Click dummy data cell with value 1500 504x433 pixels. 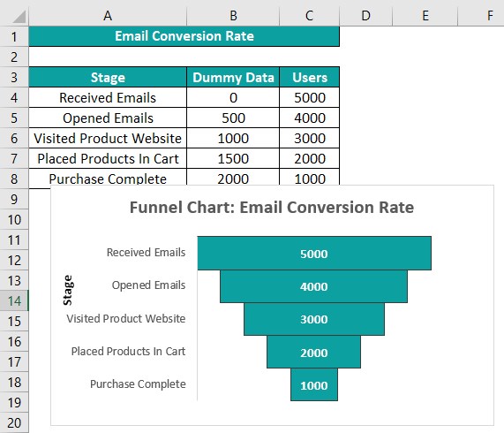coord(233,158)
